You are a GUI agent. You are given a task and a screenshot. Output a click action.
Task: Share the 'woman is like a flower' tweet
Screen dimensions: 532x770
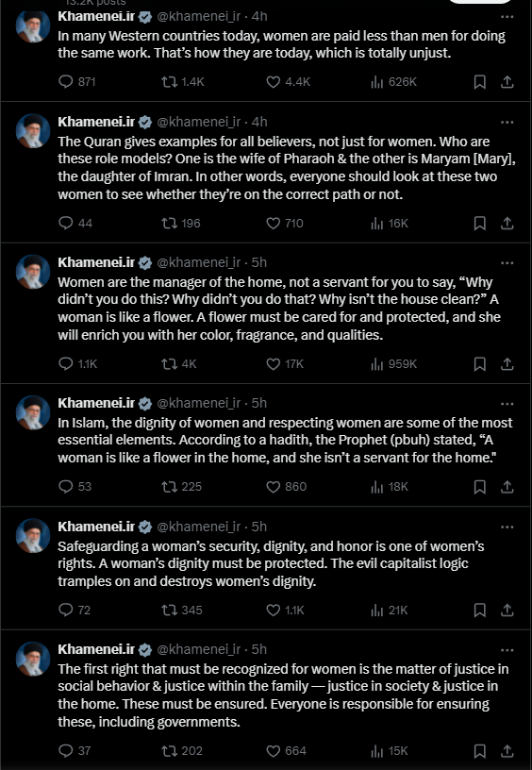coord(507,364)
